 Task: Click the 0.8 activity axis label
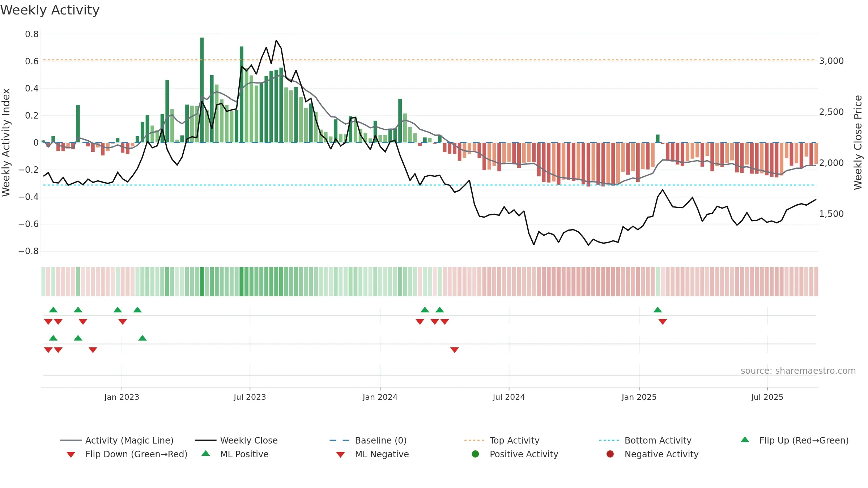(x=32, y=34)
